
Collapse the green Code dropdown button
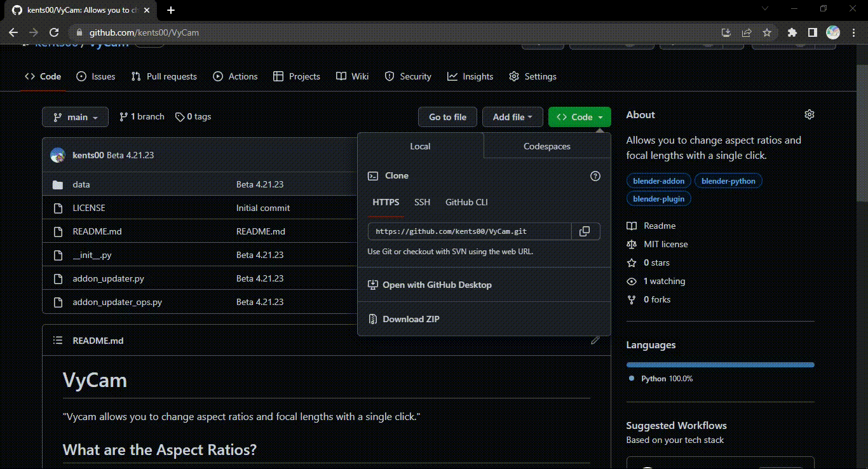(580, 117)
